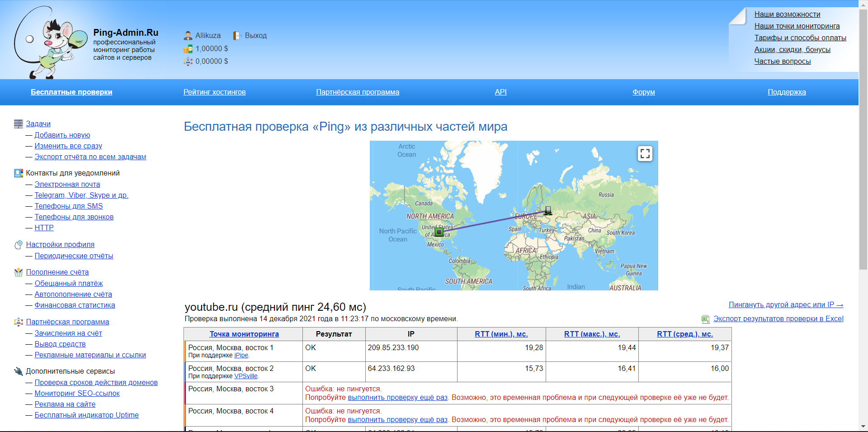
Task: Open the Наши возможности link
Action: coord(787,14)
